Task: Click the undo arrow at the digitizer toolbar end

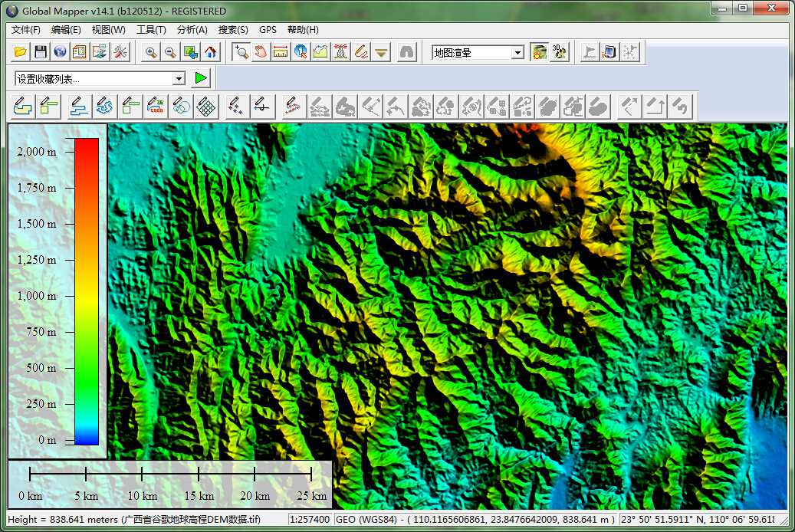Action: pos(680,107)
